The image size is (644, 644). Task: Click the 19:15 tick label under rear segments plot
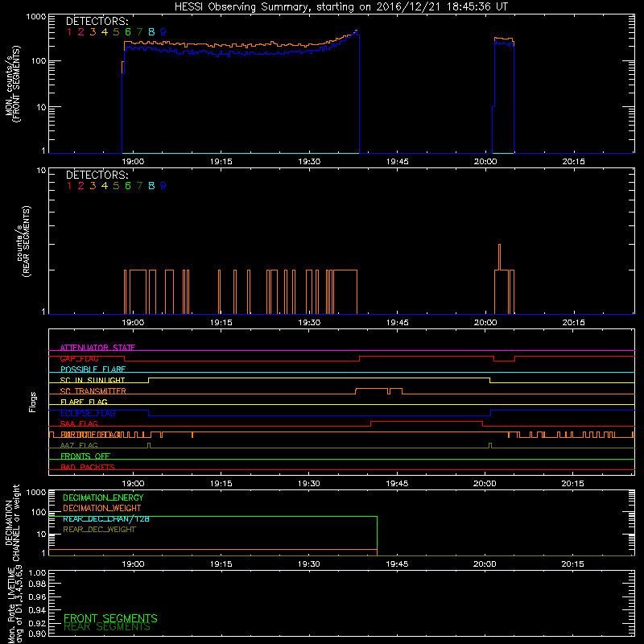pyautogui.click(x=221, y=323)
